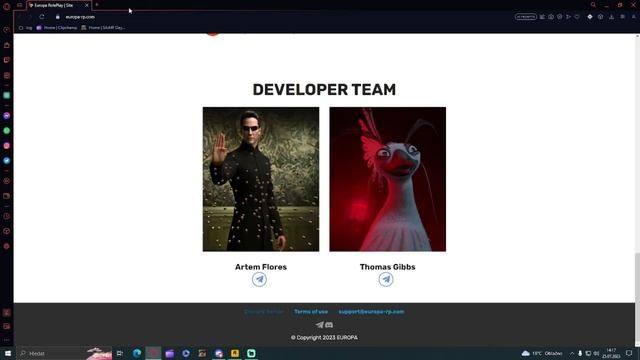This screenshot has height=360, width=640.
Task: Click the DEVELOPER TEAM heading
Action: click(x=324, y=90)
